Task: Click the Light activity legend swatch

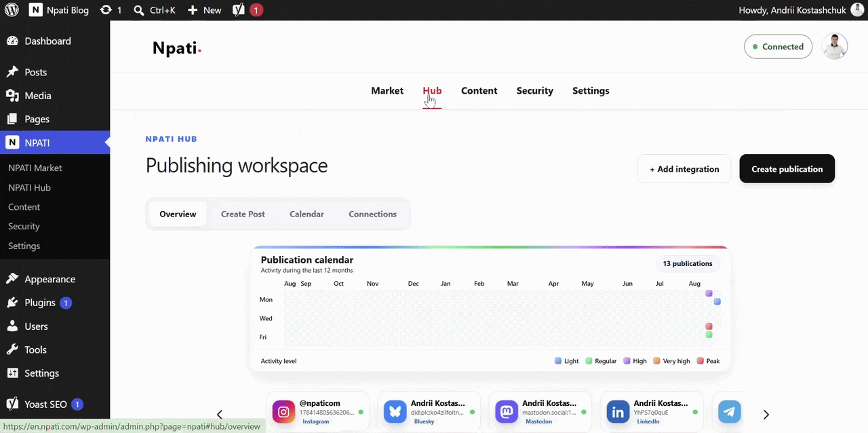Action: (558, 361)
